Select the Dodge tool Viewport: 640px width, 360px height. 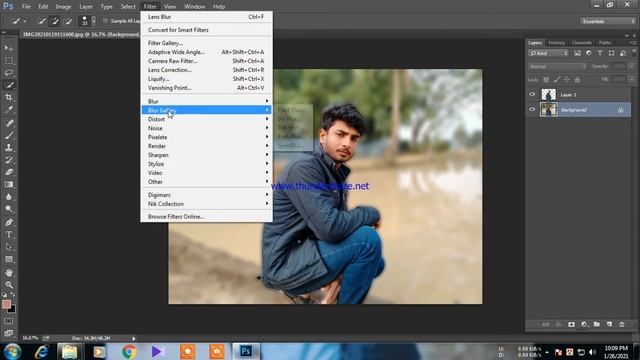click(x=9, y=209)
